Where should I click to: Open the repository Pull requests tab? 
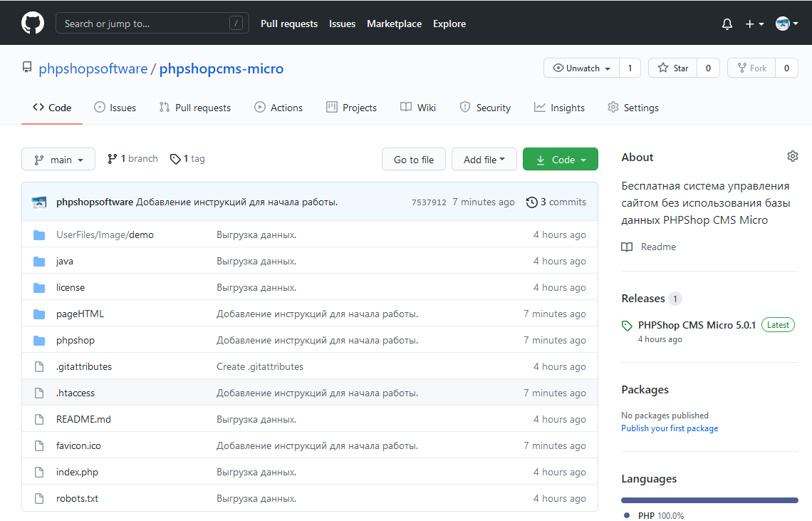coord(194,108)
